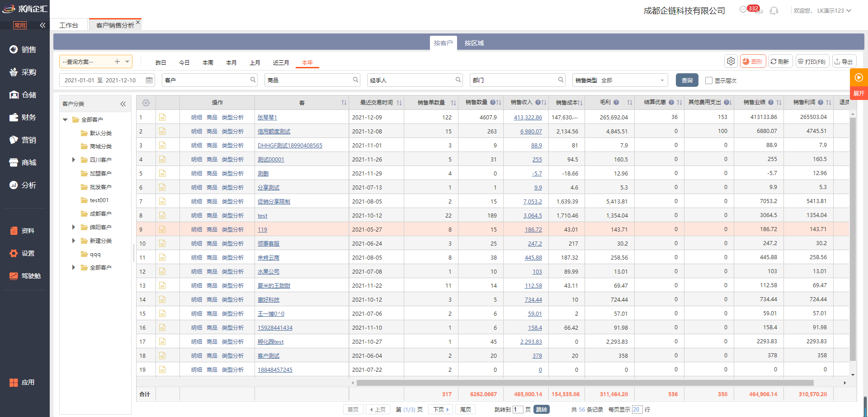868x417 pixels.
Task: Switch to the 按区域 tab
Action: click(474, 43)
